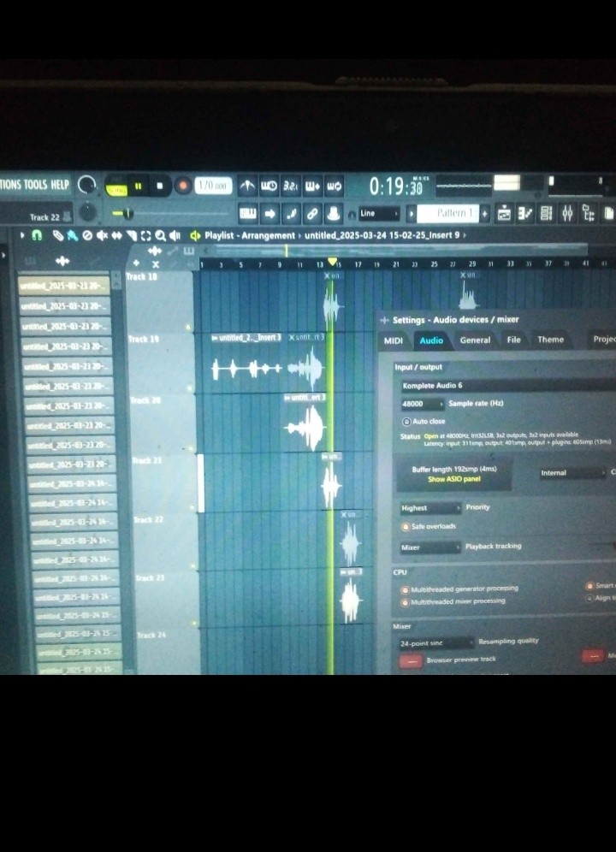
Task: Open the Browser view icon
Action: coord(589,214)
